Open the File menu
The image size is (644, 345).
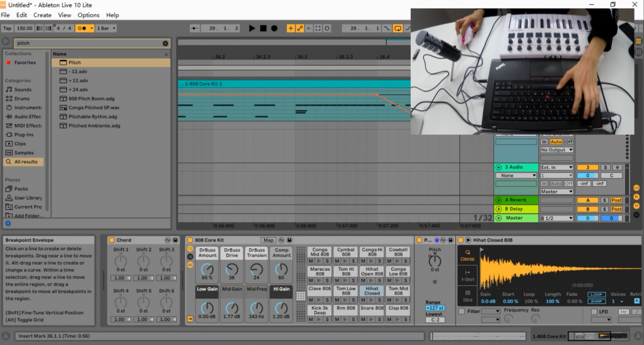5,15
